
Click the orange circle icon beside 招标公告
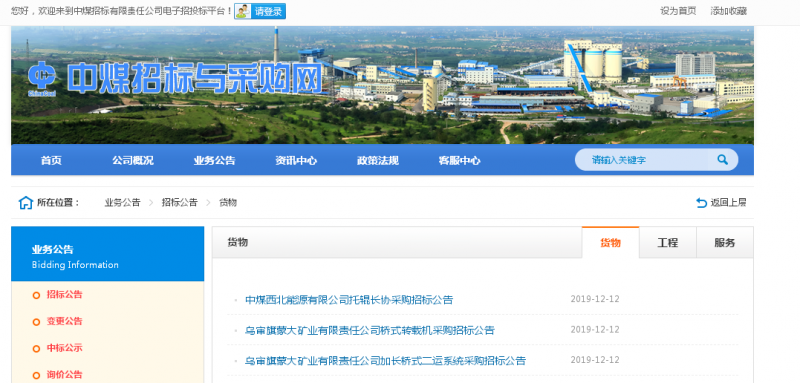[x=36, y=295]
